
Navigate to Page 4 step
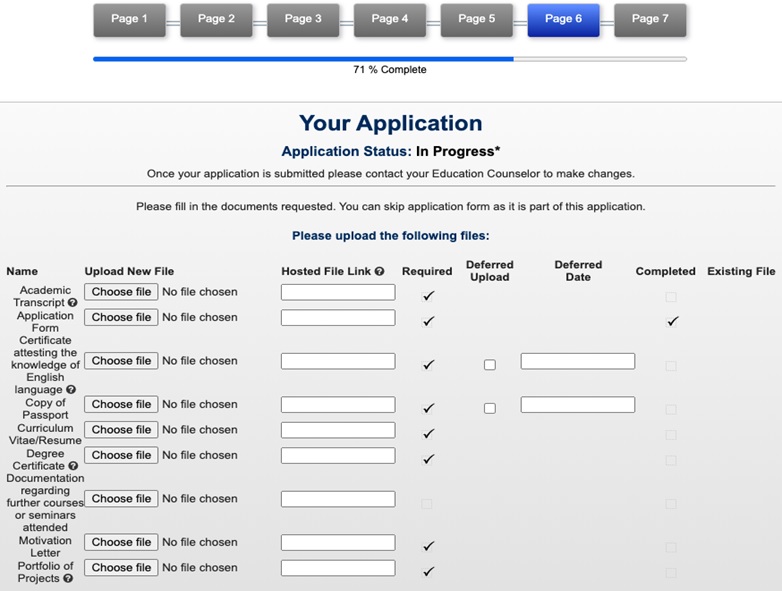tap(390, 20)
